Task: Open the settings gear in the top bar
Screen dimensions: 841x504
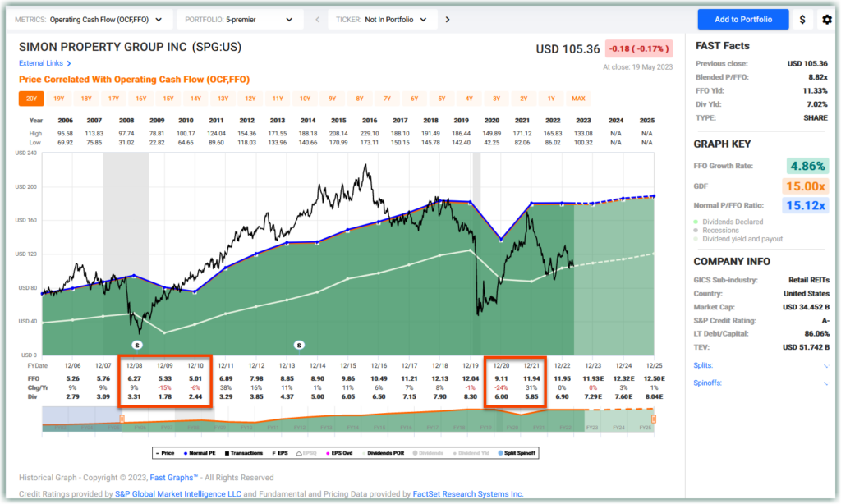Action: tap(826, 19)
